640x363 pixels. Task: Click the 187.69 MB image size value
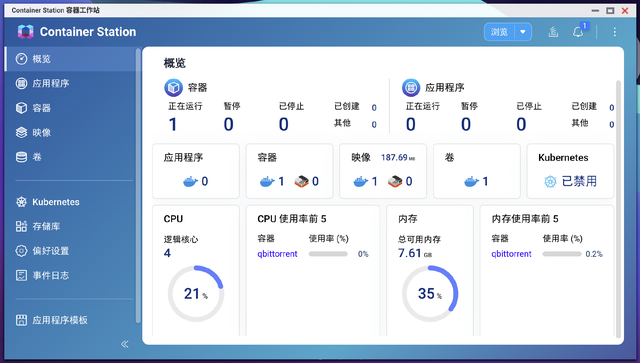coord(398,158)
